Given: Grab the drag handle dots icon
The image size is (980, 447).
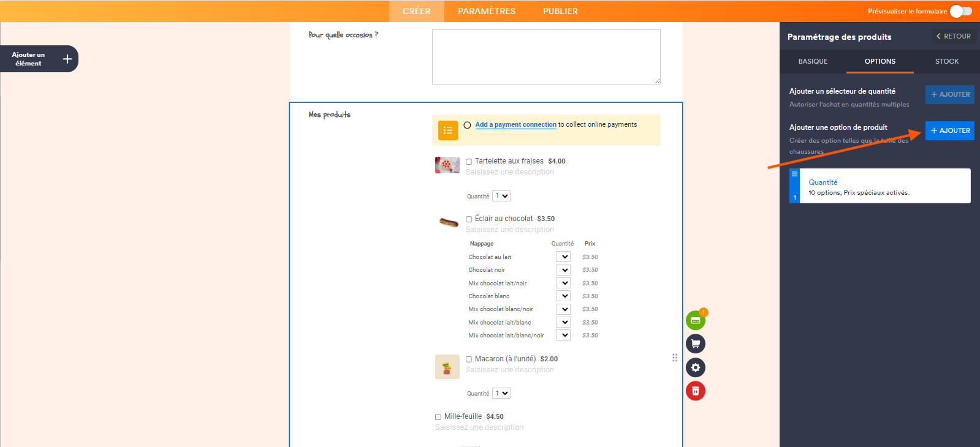Looking at the screenshot, I should pyautogui.click(x=675, y=358).
